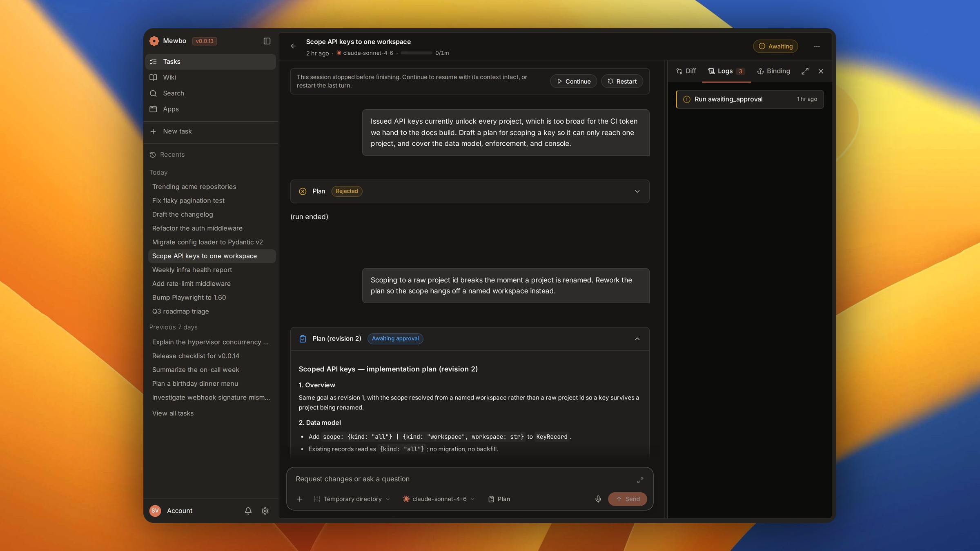Image resolution: width=980 pixels, height=551 pixels.
Task: Expand the side panel to full size
Action: point(805,71)
